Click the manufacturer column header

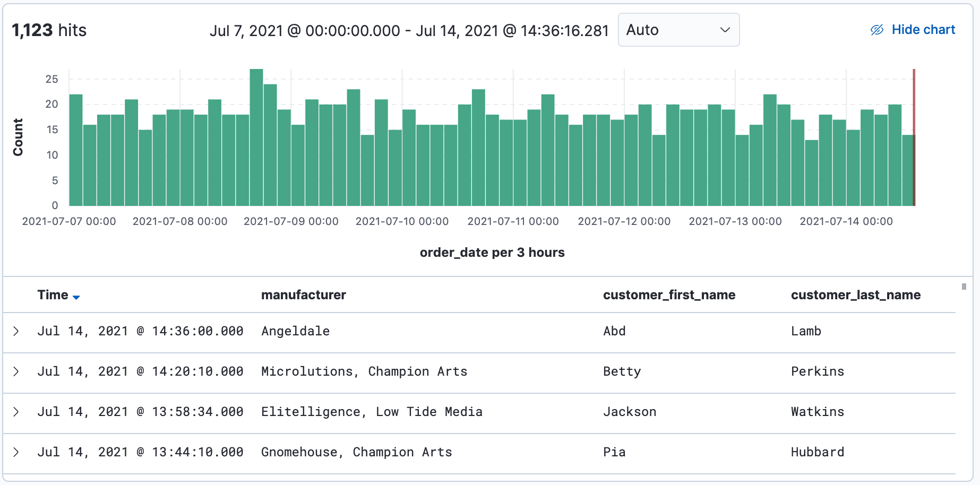click(303, 295)
